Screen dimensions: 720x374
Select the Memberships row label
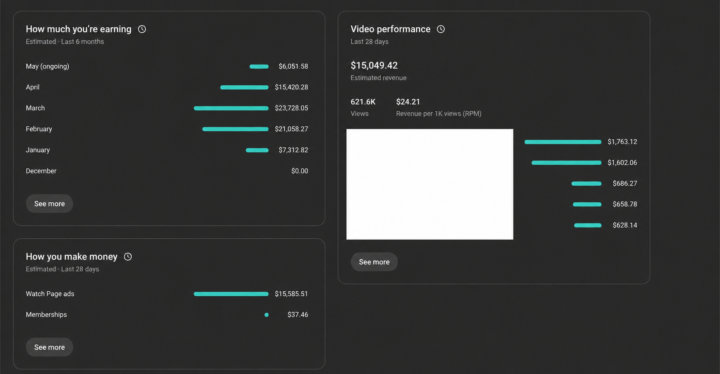point(46,315)
